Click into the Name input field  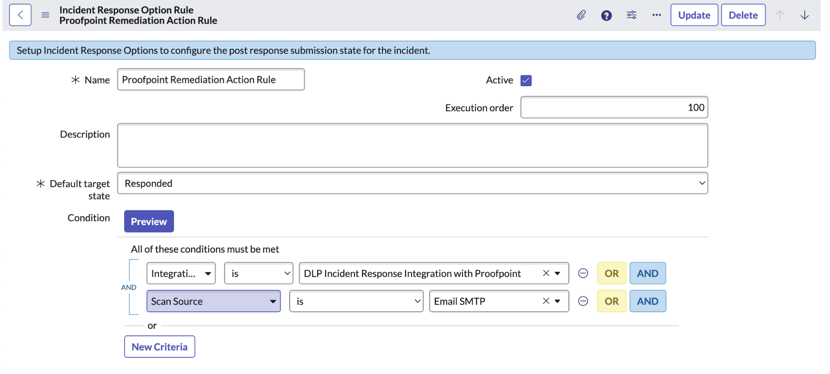click(211, 80)
